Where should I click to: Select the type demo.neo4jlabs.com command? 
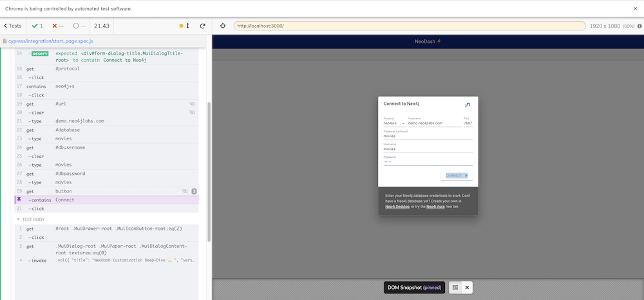pos(107,121)
